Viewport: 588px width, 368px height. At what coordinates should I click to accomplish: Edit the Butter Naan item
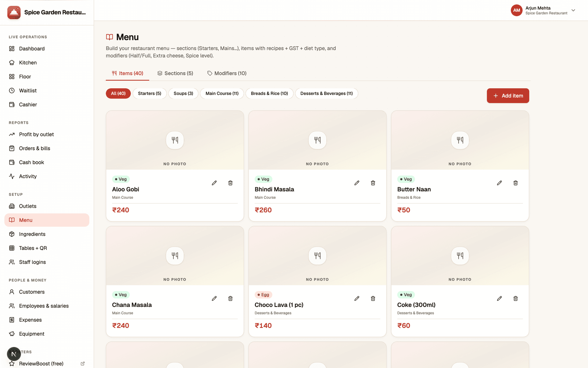point(499,183)
